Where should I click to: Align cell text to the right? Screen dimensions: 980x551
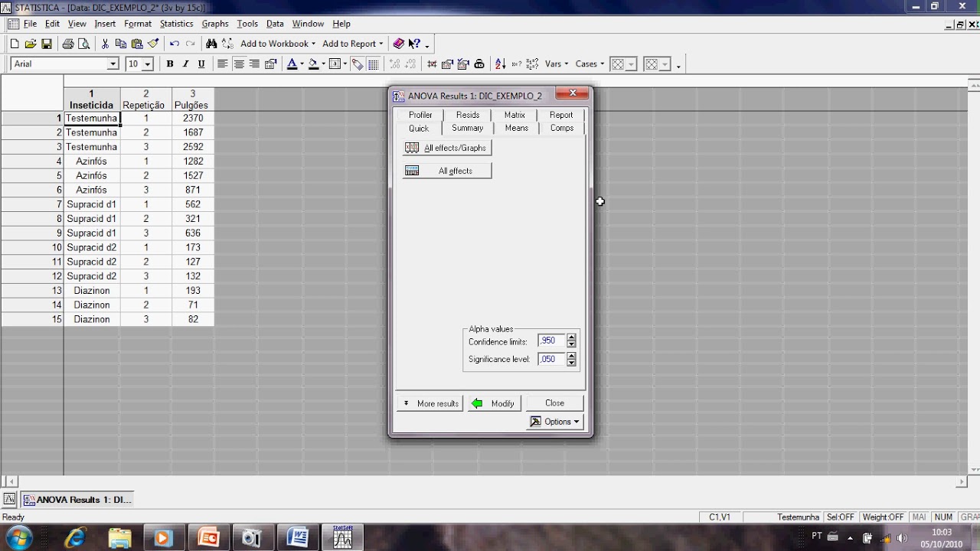(x=254, y=64)
